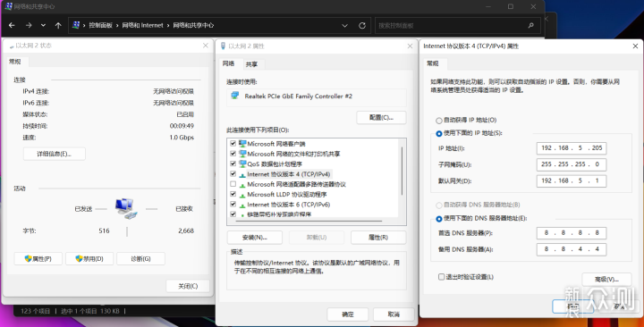Select 网络 tab in Ethernet 2 properties

pyautogui.click(x=228, y=63)
